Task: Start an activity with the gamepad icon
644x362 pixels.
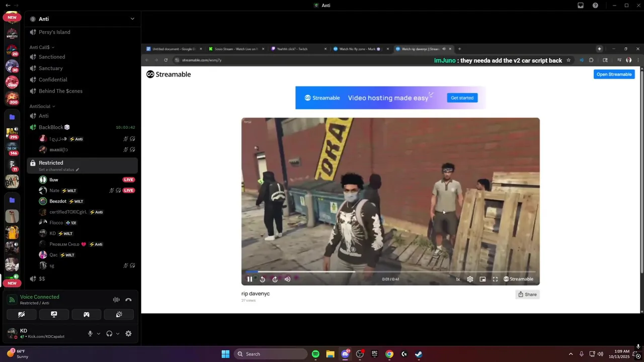Action: click(87, 314)
